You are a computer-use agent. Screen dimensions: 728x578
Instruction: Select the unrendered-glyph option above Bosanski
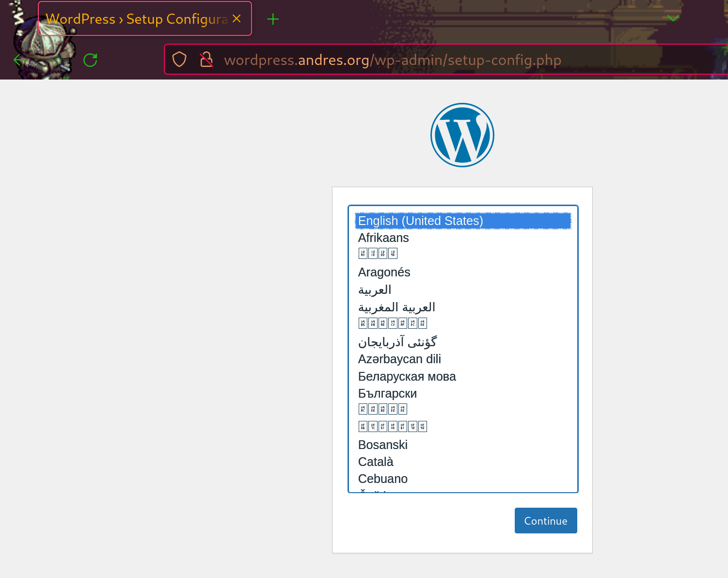coord(463,427)
